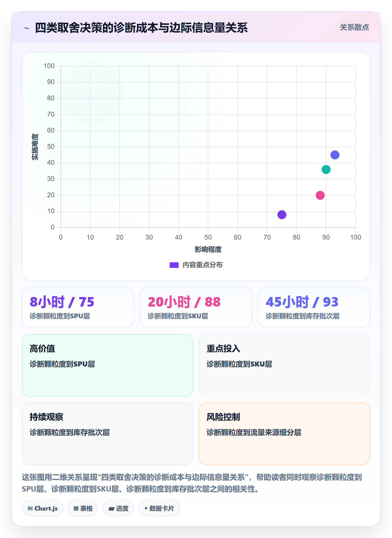Click the 实施难度 y-axis title
Screen dimensions: 392x538
35,147
